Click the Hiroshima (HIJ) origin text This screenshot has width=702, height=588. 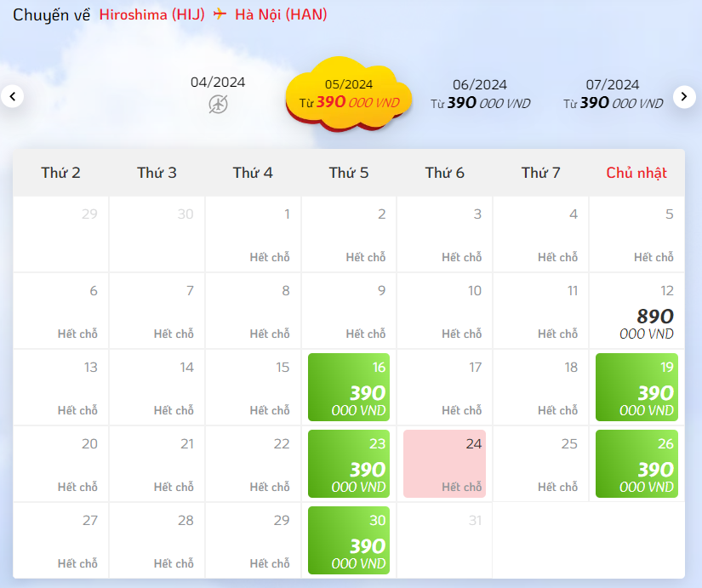(x=151, y=14)
